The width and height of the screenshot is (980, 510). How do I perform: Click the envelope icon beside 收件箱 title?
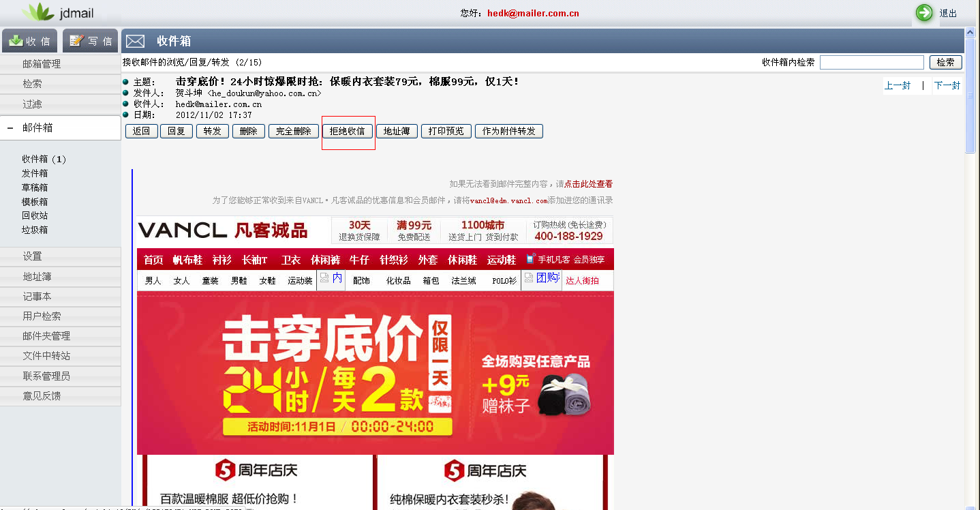[135, 42]
